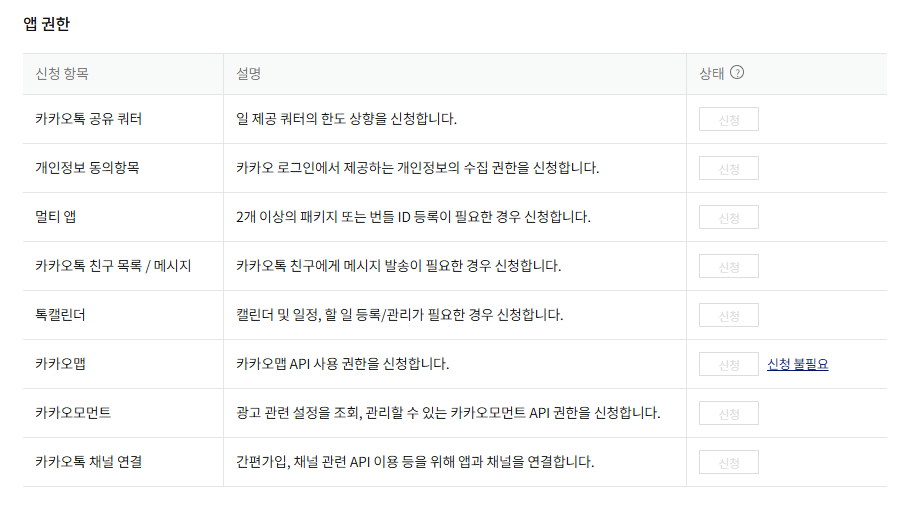The height and width of the screenshot is (511, 920).
Task: Select 개인정보 동의항목 item name
Action: (x=87, y=168)
